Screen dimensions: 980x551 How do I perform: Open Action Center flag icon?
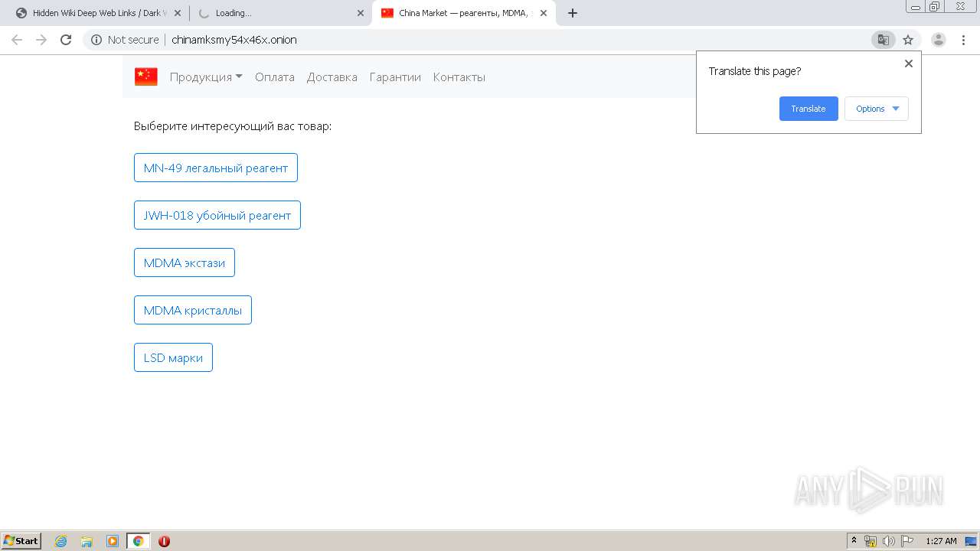click(x=907, y=541)
